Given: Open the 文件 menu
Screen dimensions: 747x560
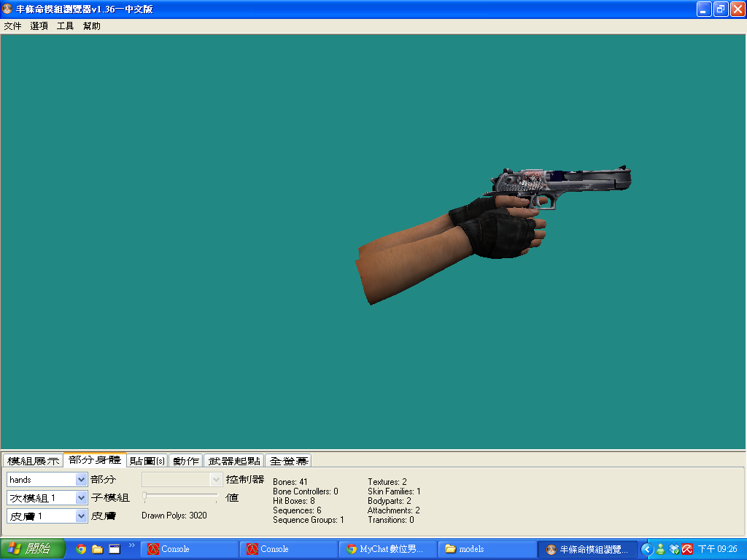Looking at the screenshot, I should 12,26.
